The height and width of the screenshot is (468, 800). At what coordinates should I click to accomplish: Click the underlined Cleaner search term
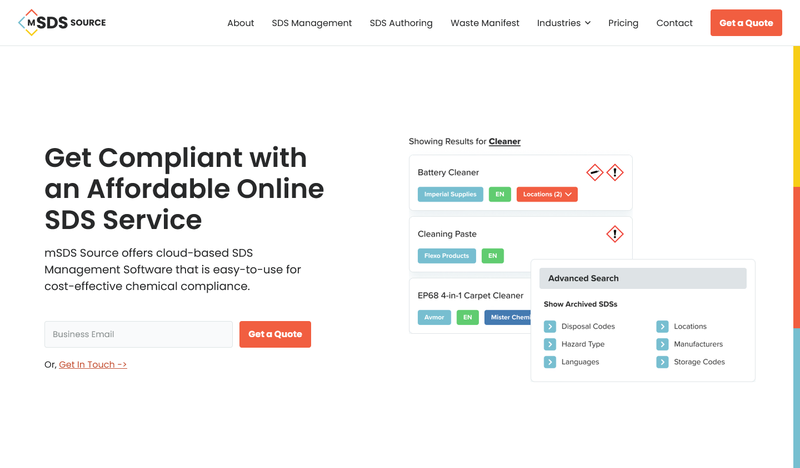pos(505,141)
